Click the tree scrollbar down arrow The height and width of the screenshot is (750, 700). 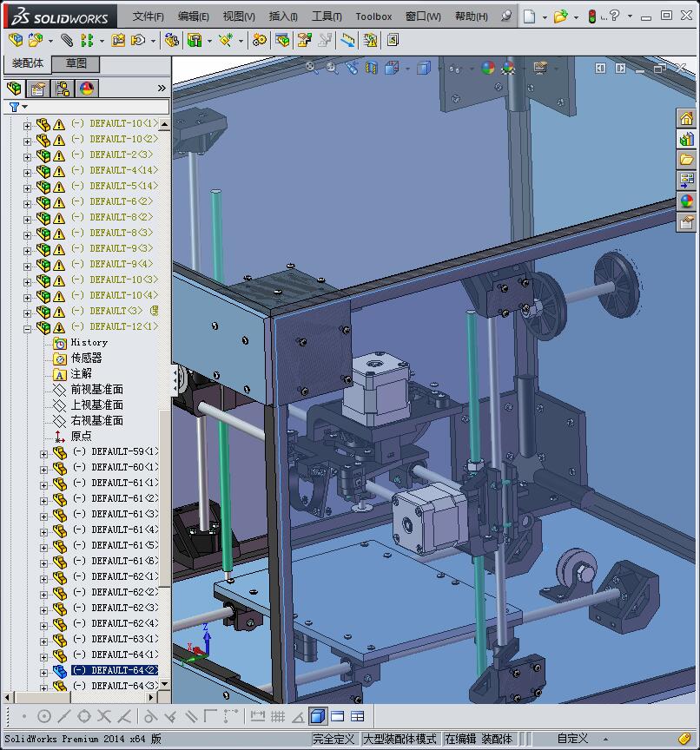click(x=165, y=685)
